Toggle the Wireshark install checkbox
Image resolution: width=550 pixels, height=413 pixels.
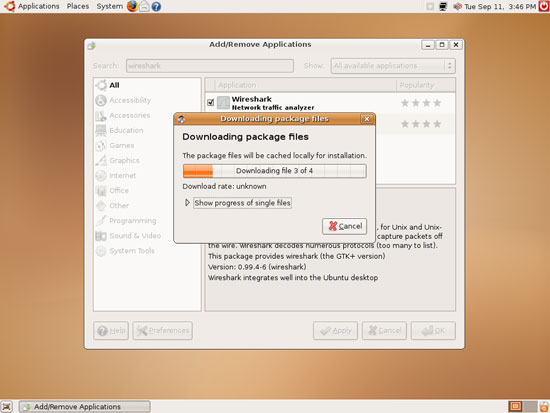pyautogui.click(x=210, y=102)
